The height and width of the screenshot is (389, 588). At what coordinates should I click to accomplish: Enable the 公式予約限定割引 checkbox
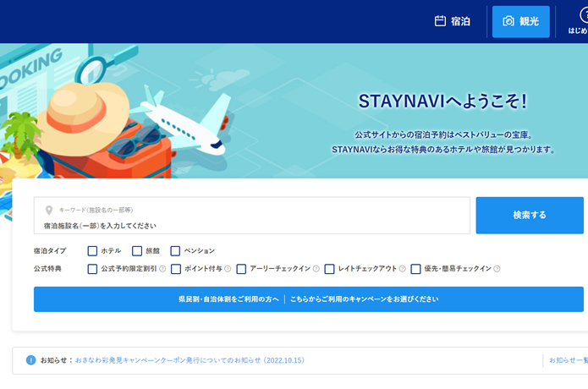pyautogui.click(x=92, y=269)
